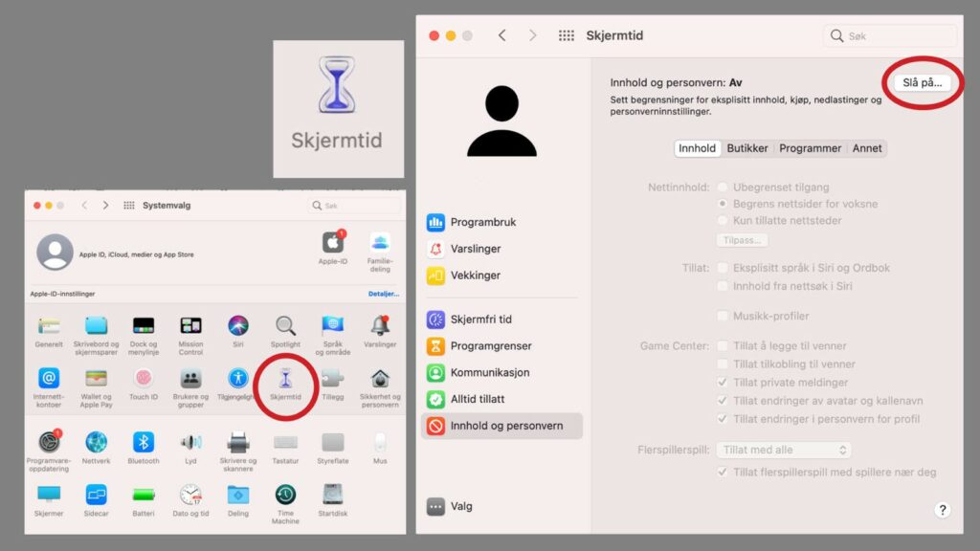Viewport: 980px width, 551px height.
Task: Toggle Tillat flerspillerspill med spillere nær deg
Action: (723, 473)
